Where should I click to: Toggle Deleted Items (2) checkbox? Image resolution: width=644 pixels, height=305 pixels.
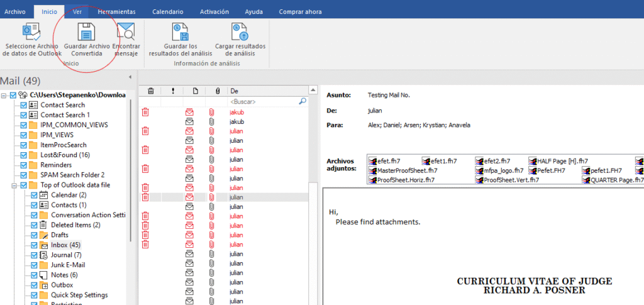(34, 225)
